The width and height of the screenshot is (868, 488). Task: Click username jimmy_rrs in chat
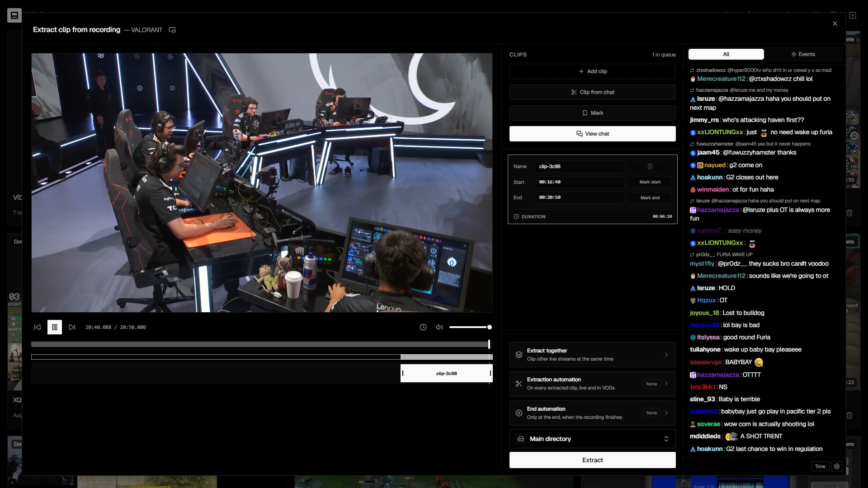pyautogui.click(x=704, y=120)
